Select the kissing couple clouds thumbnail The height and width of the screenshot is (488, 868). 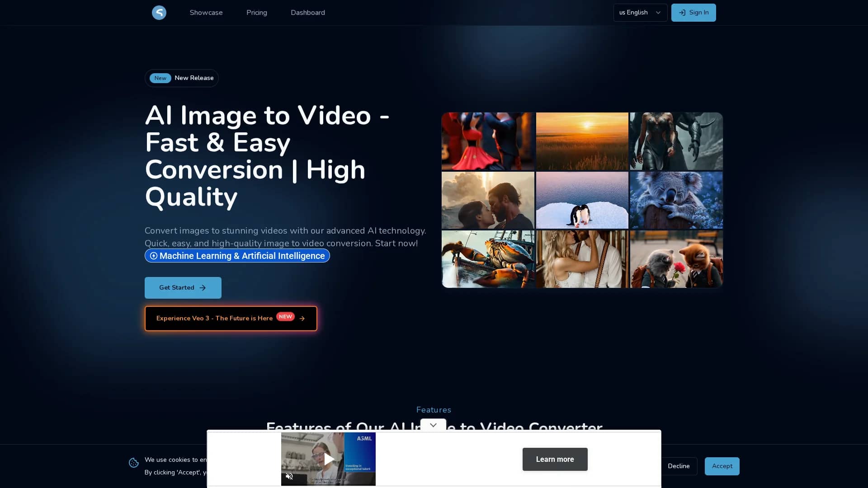(x=488, y=200)
